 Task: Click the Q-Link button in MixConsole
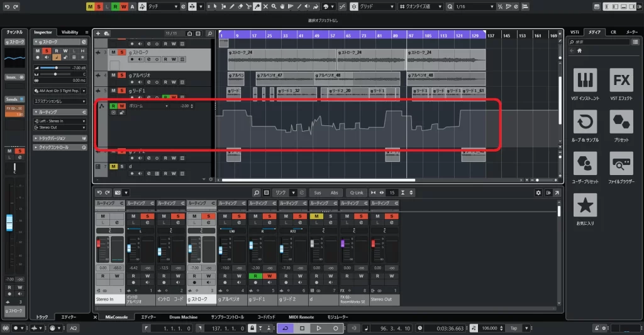point(356,192)
